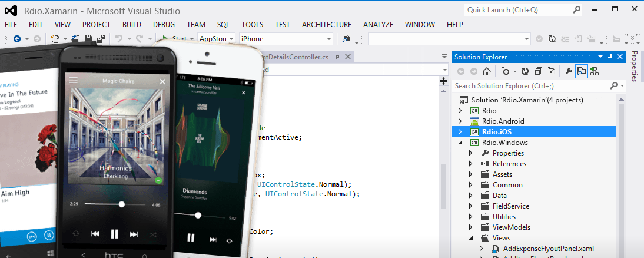
Task: Click the Collapse All icon in Solution Explorer
Action: [538, 71]
